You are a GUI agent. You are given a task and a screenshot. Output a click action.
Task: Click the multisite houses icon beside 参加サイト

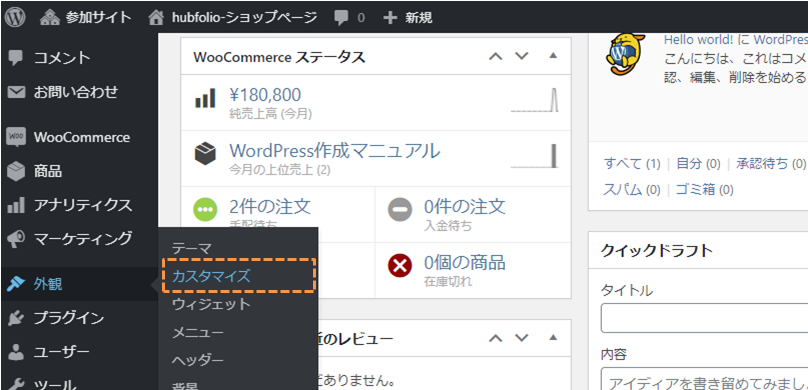[49, 18]
